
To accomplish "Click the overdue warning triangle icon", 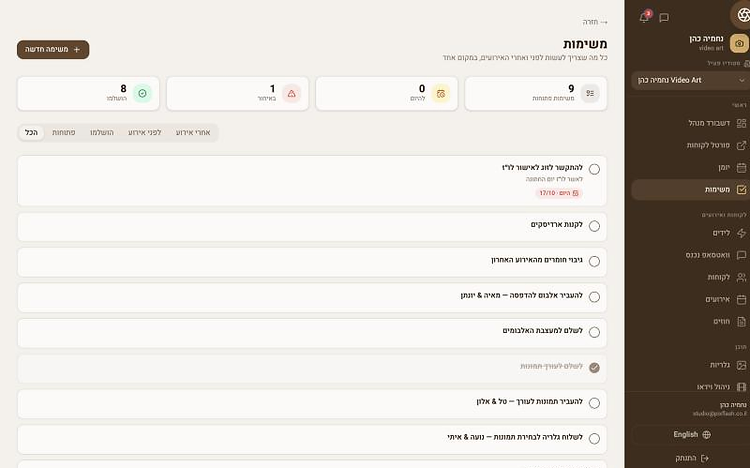I will pos(291,93).
